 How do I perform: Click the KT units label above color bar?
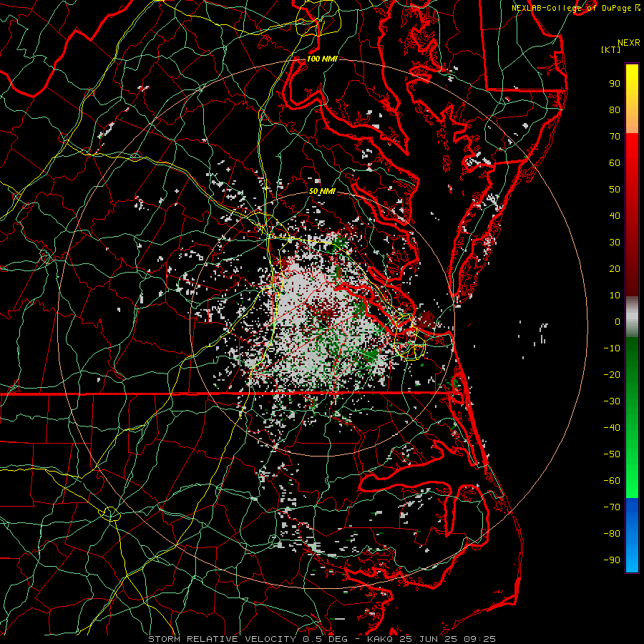click(x=611, y=49)
